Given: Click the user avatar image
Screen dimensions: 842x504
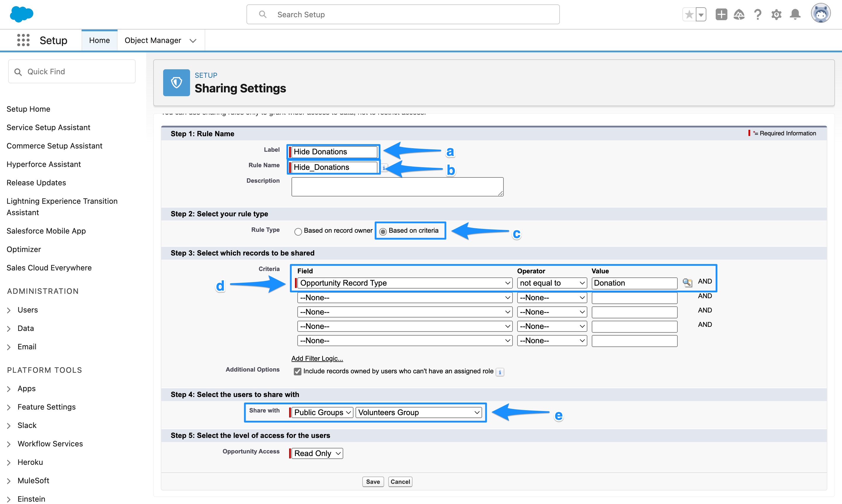Looking at the screenshot, I should click(x=821, y=13).
